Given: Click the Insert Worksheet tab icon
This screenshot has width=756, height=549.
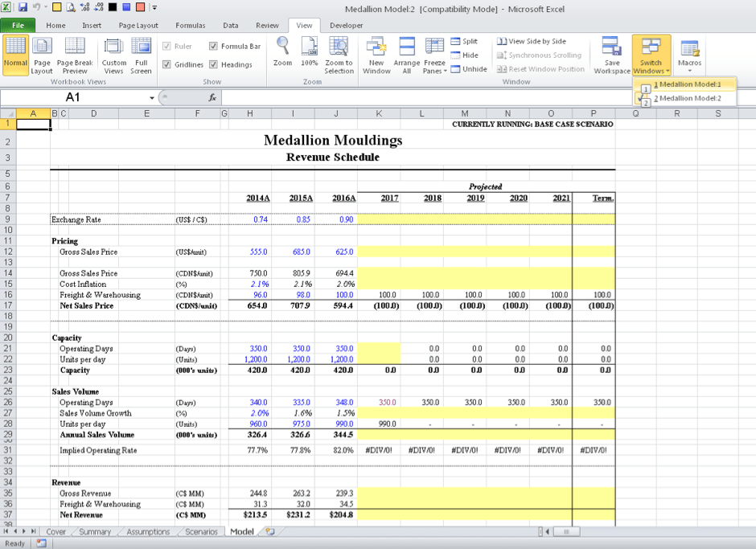Looking at the screenshot, I should pyautogui.click(x=270, y=531).
